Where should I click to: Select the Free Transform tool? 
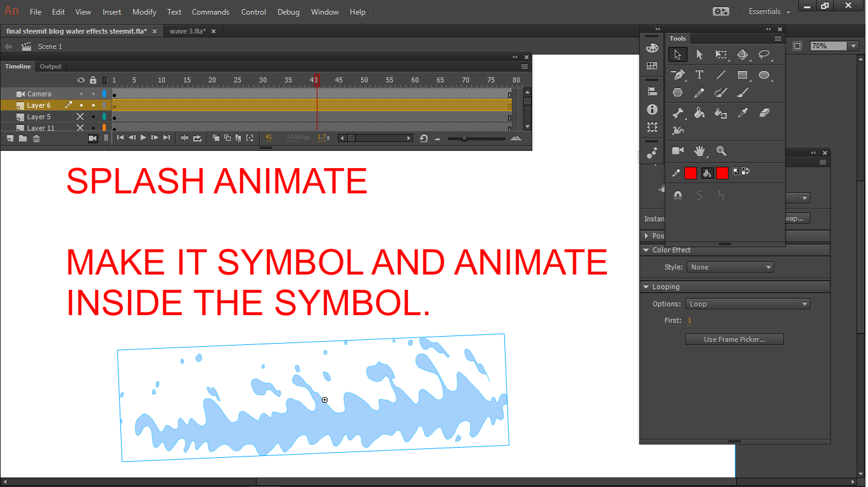pyautogui.click(x=721, y=55)
